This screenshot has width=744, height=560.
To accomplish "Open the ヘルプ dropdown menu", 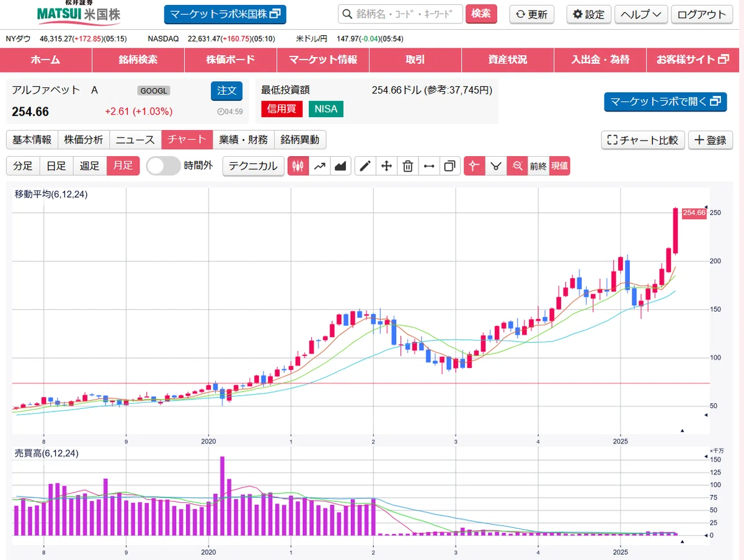I will [x=641, y=15].
